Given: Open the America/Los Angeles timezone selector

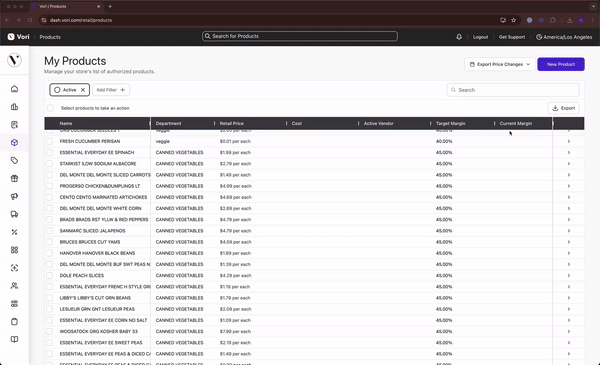Looking at the screenshot, I should [x=564, y=37].
